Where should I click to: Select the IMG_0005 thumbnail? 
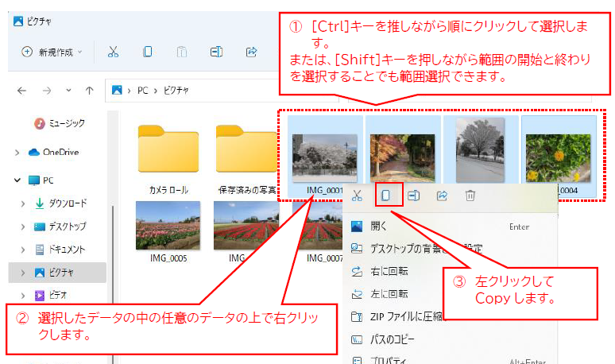[168, 227]
